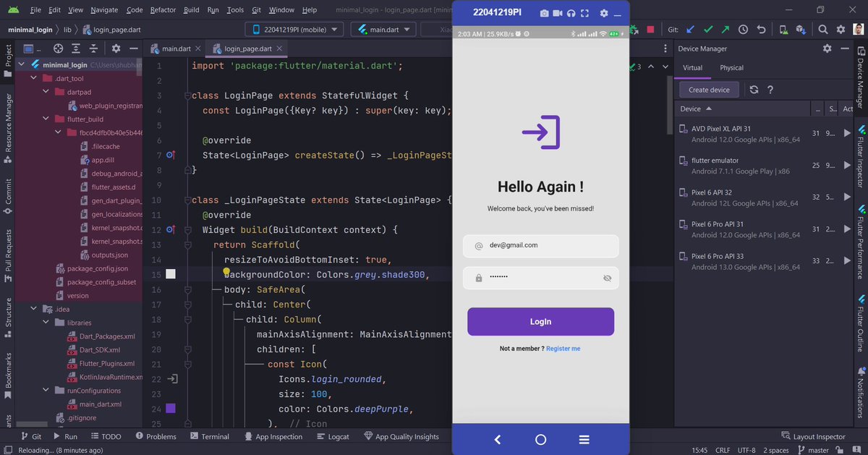Collapse the runConfigurations folder
Image resolution: width=868 pixels, height=455 pixels.
pos(46,391)
